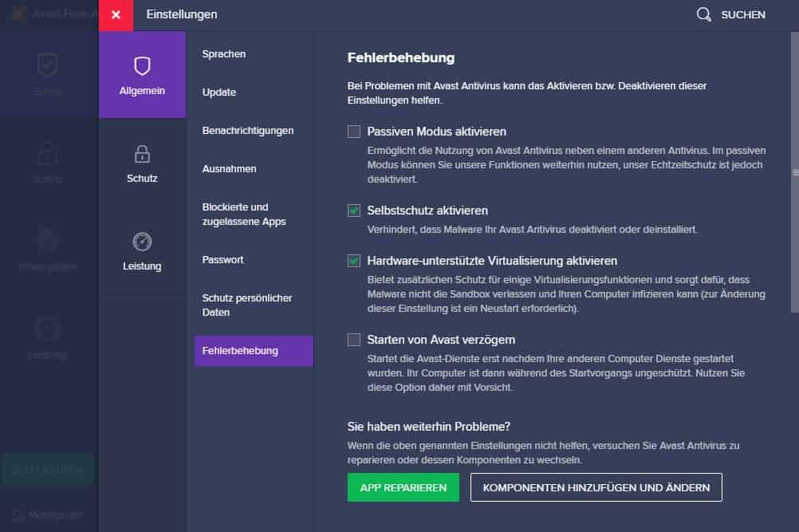Select Blockierte und zugelassene Apps

(x=244, y=214)
